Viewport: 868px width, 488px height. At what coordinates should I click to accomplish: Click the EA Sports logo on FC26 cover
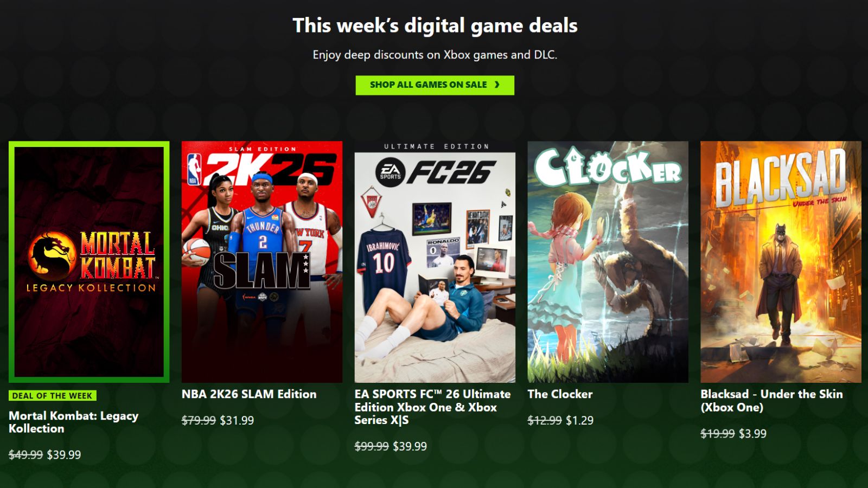click(390, 173)
